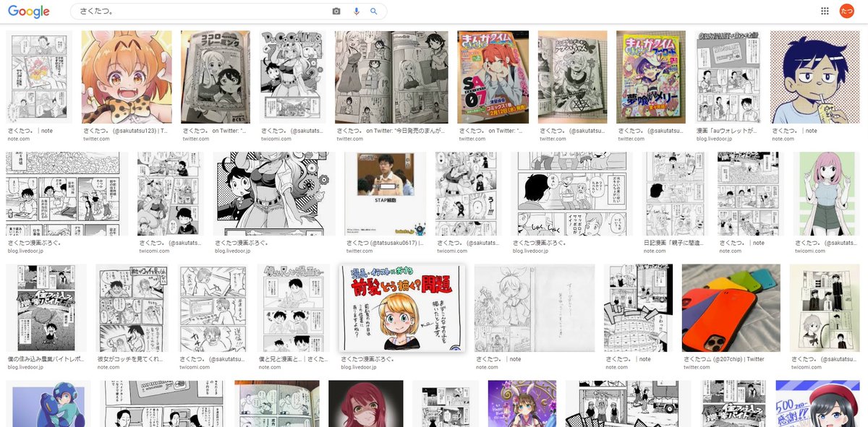Open caption 僕と兄と漫画と... link
This screenshot has width=868, height=427.
[294, 358]
